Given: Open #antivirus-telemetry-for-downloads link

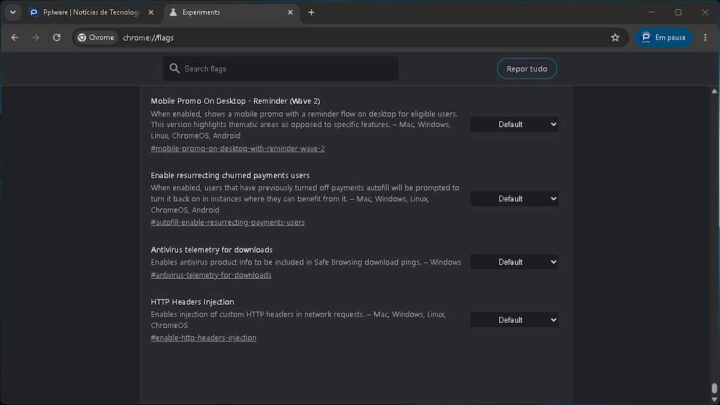Looking at the screenshot, I should [211, 275].
